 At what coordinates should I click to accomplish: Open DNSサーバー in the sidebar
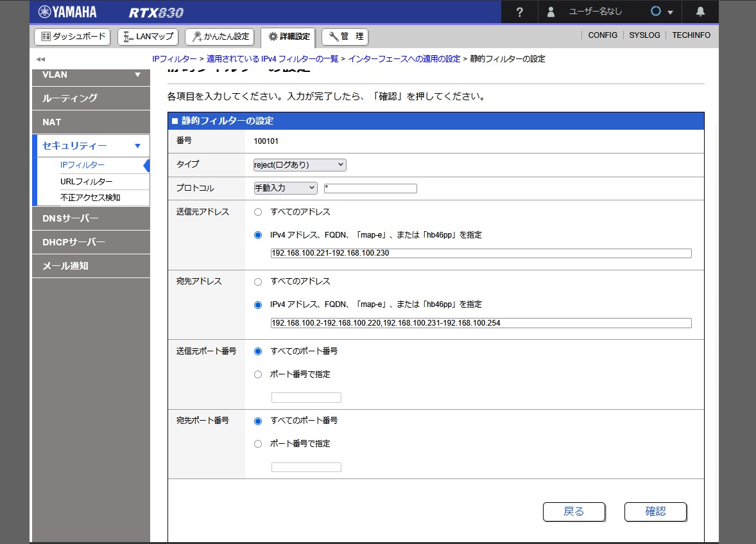(91, 218)
